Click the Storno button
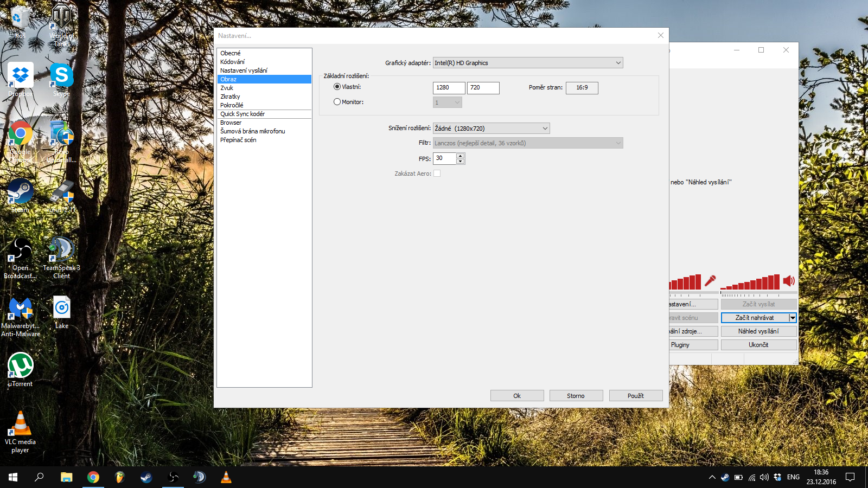868x488 pixels. (576, 396)
